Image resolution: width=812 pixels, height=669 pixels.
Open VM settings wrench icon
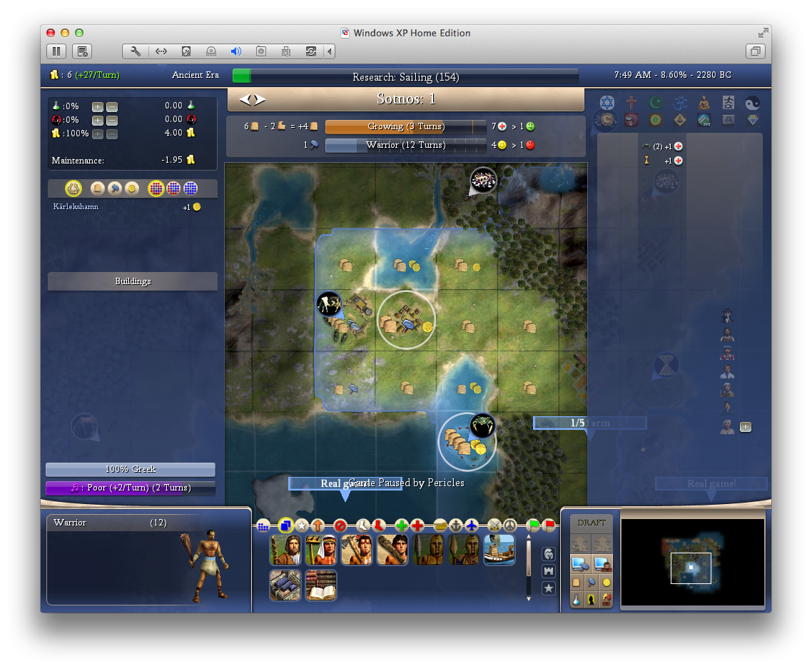point(136,51)
